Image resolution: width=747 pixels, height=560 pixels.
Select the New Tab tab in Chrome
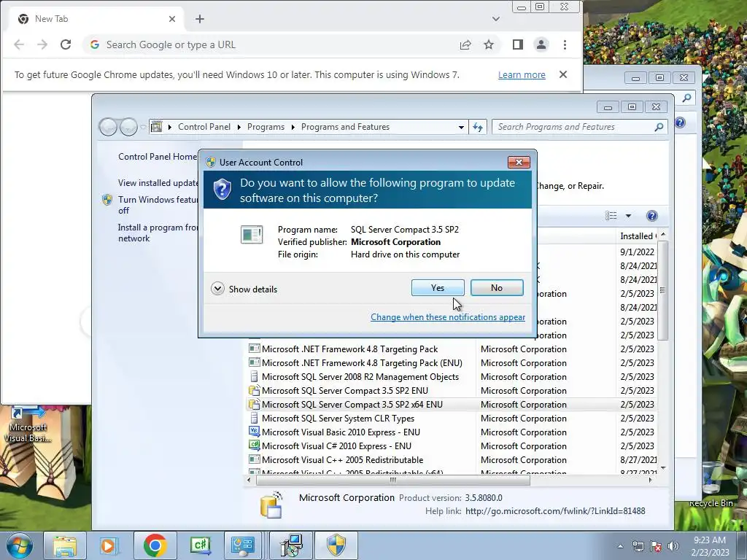point(98,19)
